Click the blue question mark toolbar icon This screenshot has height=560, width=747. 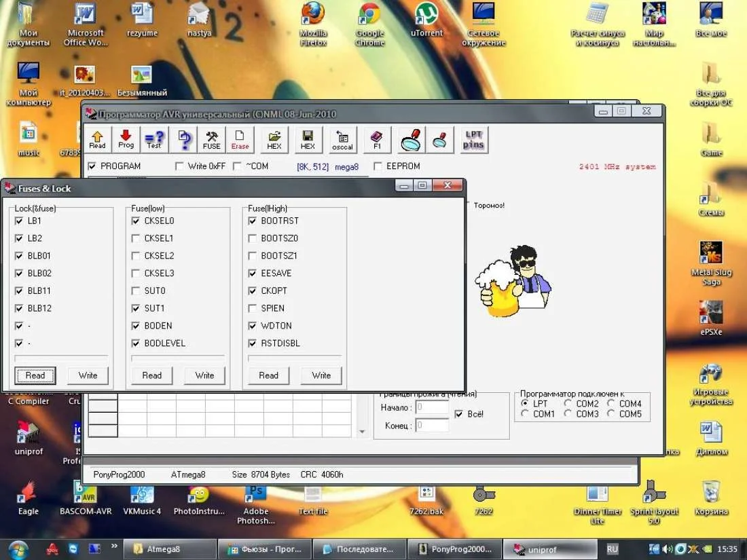184,140
